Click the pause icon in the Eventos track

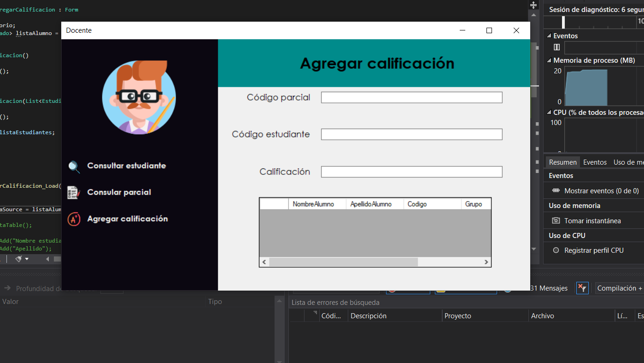click(x=556, y=47)
